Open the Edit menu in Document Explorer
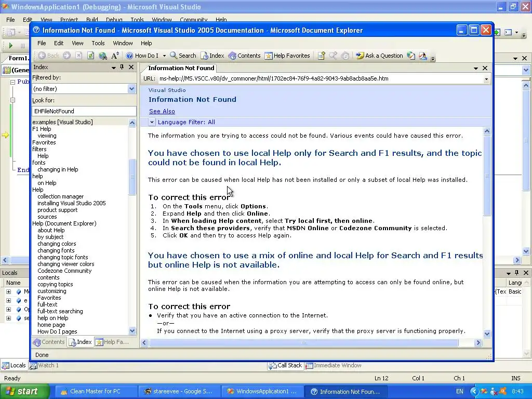Image resolution: width=532 pixels, height=399 pixels. 59,43
